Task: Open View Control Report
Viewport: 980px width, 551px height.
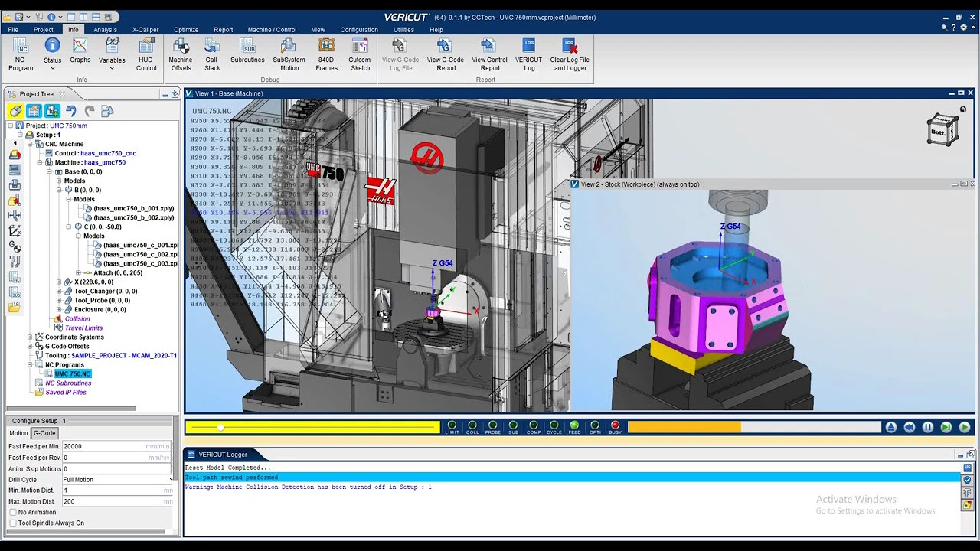Action: (x=490, y=54)
